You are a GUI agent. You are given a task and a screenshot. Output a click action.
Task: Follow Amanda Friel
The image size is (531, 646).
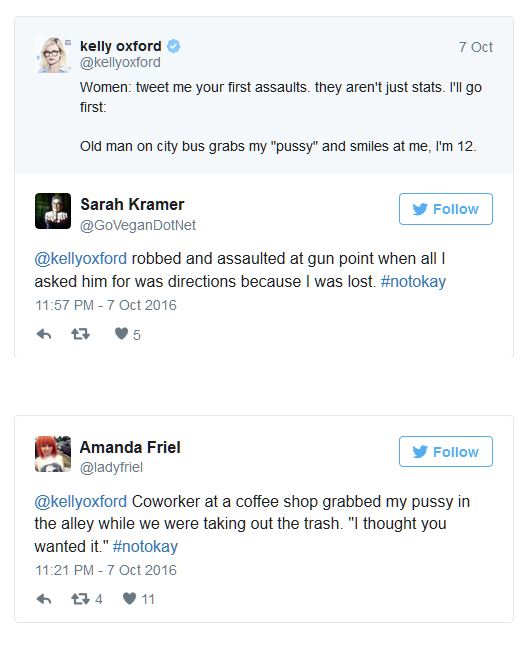pos(446,452)
